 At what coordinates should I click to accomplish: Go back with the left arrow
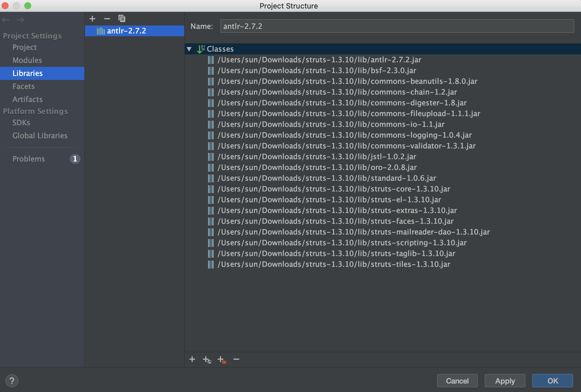point(6,20)
